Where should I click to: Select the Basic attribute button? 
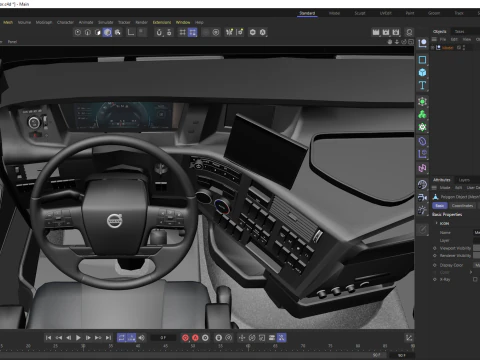pos(440,206)
